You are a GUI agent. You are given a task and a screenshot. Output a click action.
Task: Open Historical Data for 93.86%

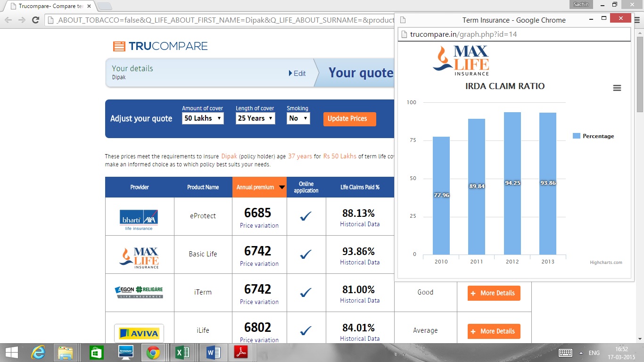(x=360, y=263)
